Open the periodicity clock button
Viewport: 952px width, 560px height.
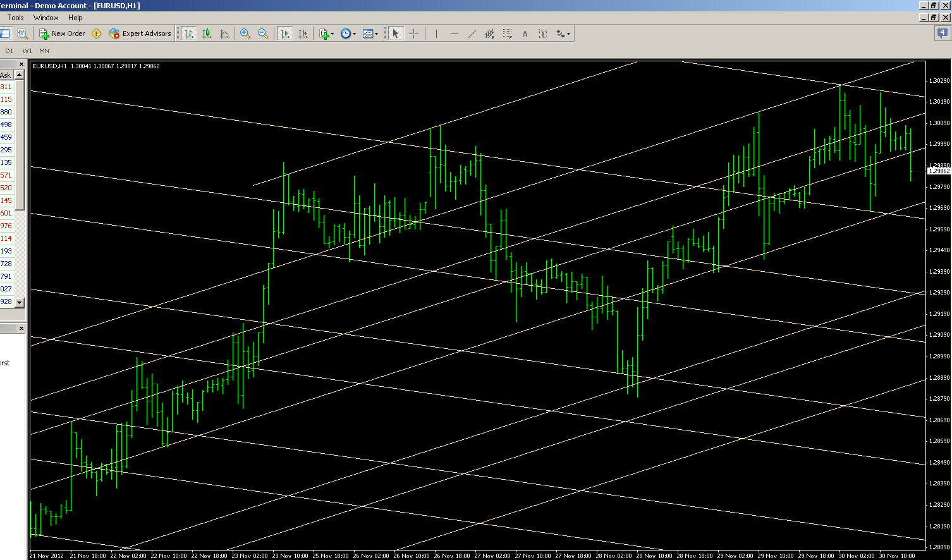346,33
